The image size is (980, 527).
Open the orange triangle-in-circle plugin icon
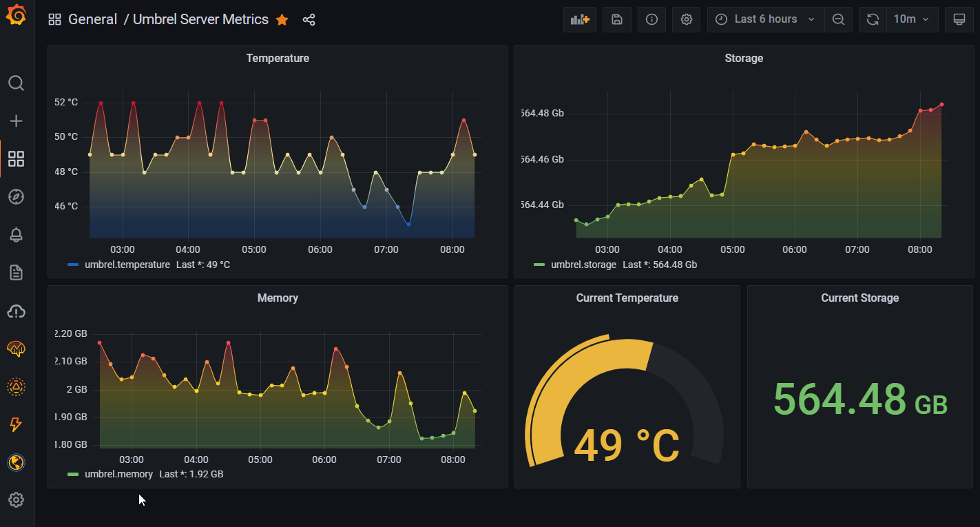pos(17,387)
